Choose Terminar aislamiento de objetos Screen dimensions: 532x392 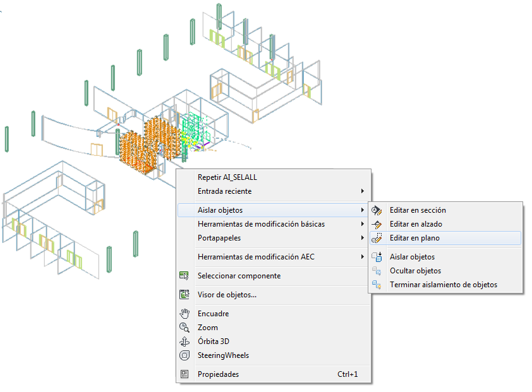coord(445,285)
